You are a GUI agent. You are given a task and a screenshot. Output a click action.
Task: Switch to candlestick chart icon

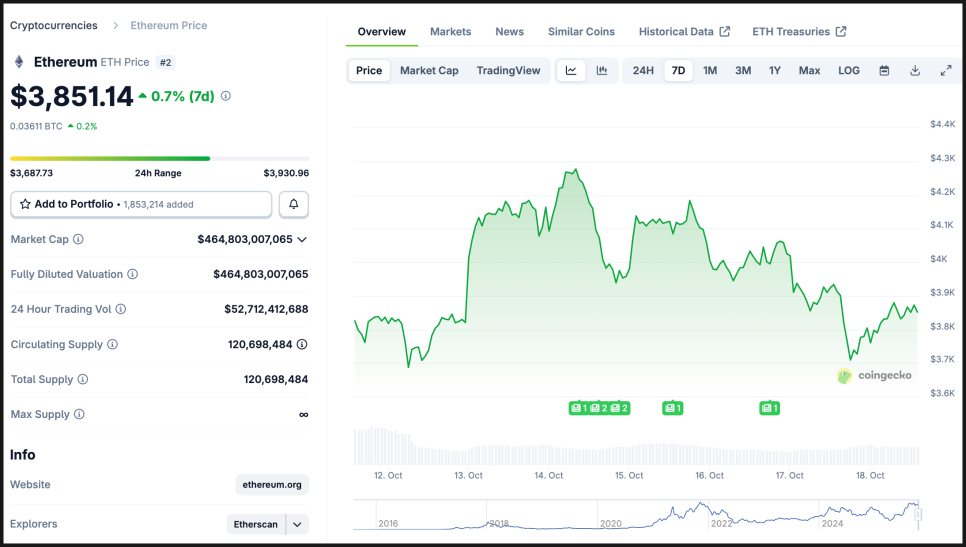click(x=602, y=71)
